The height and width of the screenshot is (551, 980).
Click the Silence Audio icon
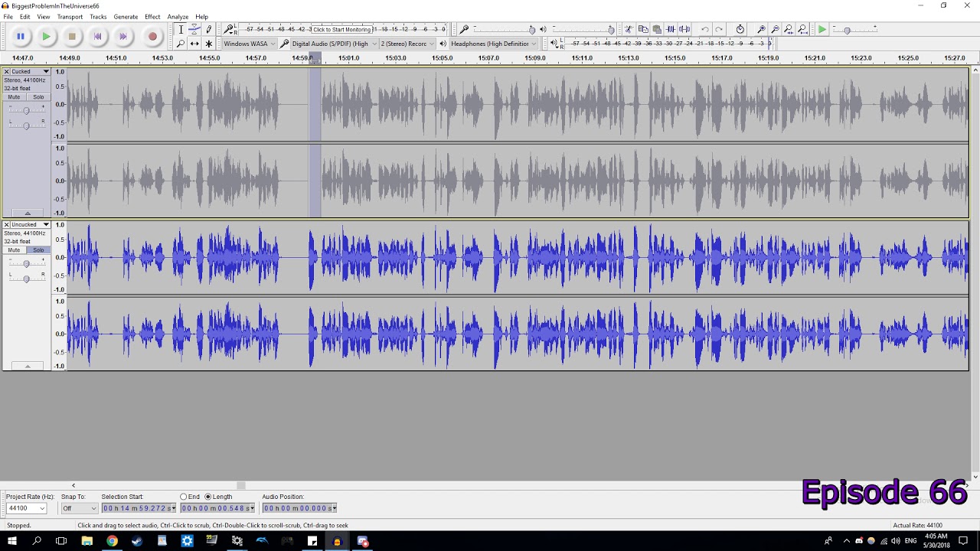point(684,30)
